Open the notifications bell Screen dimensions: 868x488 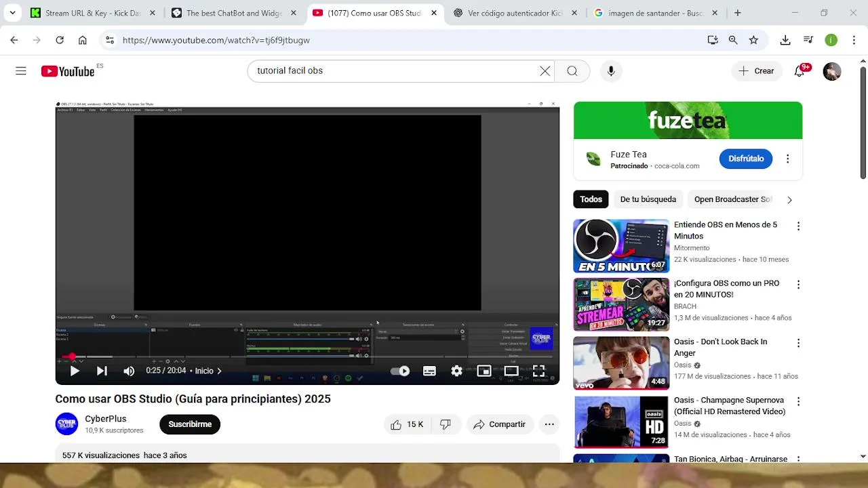point(800,71)
